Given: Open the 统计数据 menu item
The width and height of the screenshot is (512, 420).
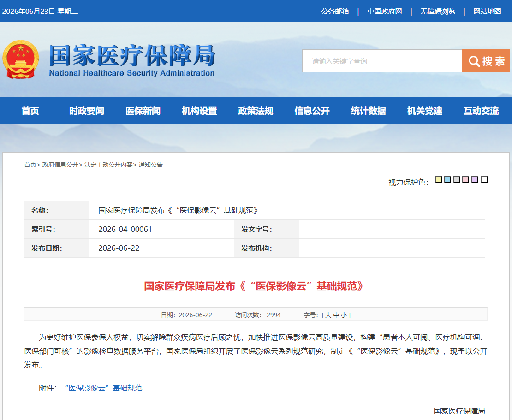Looking at the screenshot, I should pos(369,111).
